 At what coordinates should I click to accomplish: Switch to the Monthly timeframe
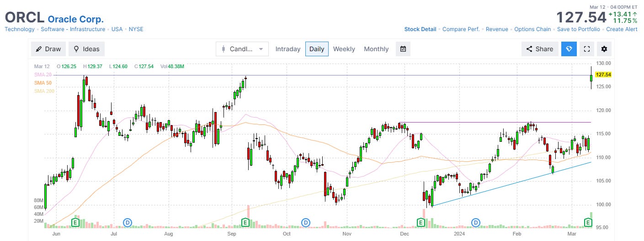pos(376,49)
